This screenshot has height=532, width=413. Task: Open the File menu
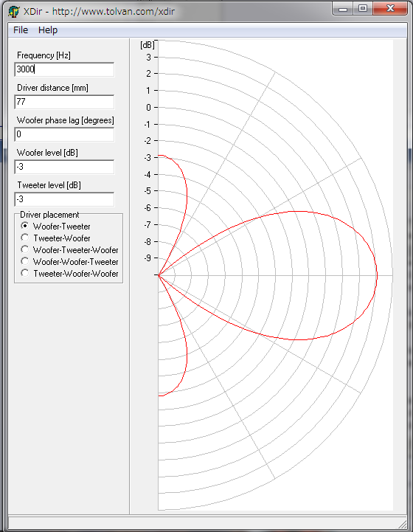(21, 30)
